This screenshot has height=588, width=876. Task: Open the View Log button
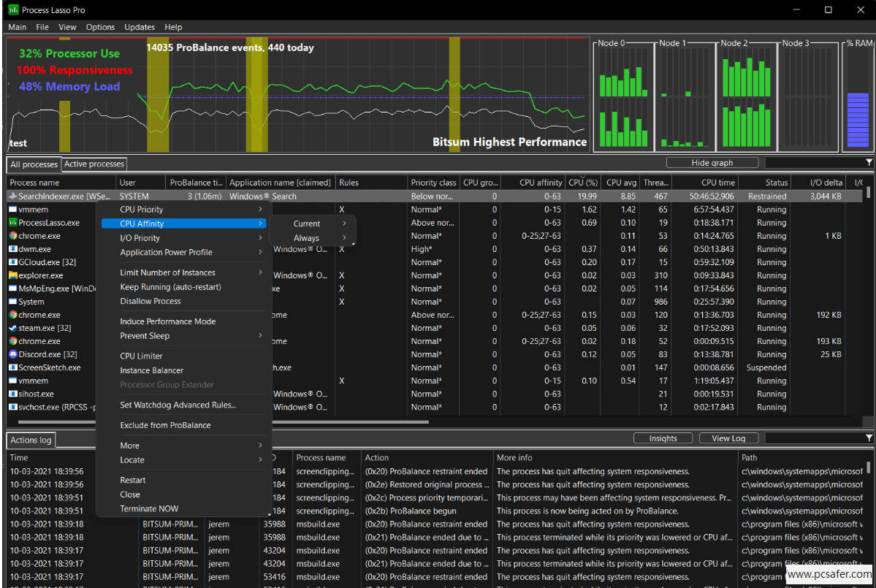pyautogui.click(x=728, y=438)
